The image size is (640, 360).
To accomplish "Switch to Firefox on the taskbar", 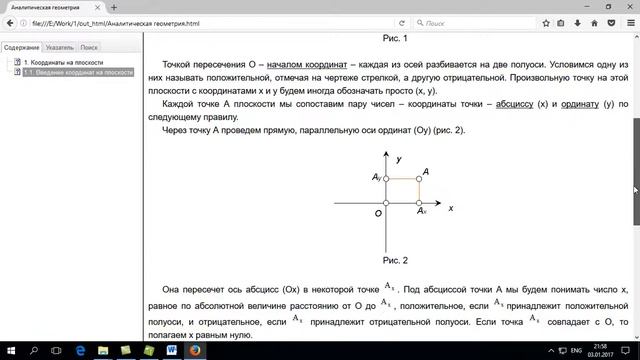I will coord(195,351).
